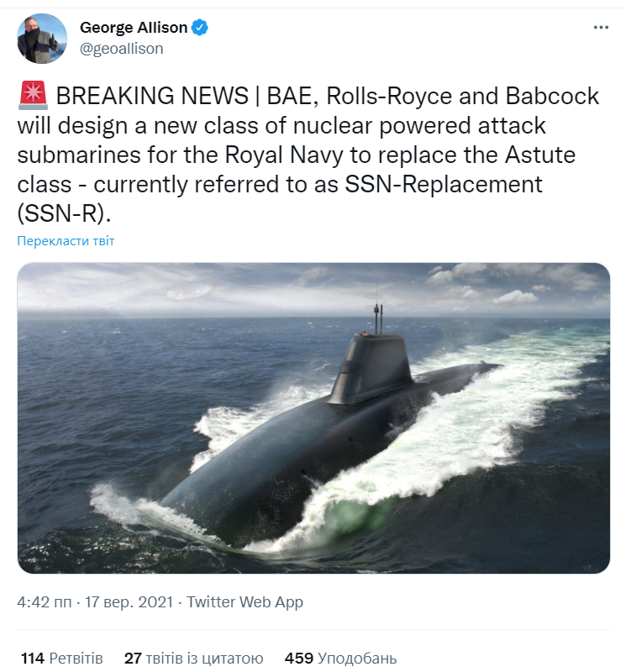Click the 4:42 пп timestamp
This screenshot has width=626, height=672.
[x=45, y=601]
